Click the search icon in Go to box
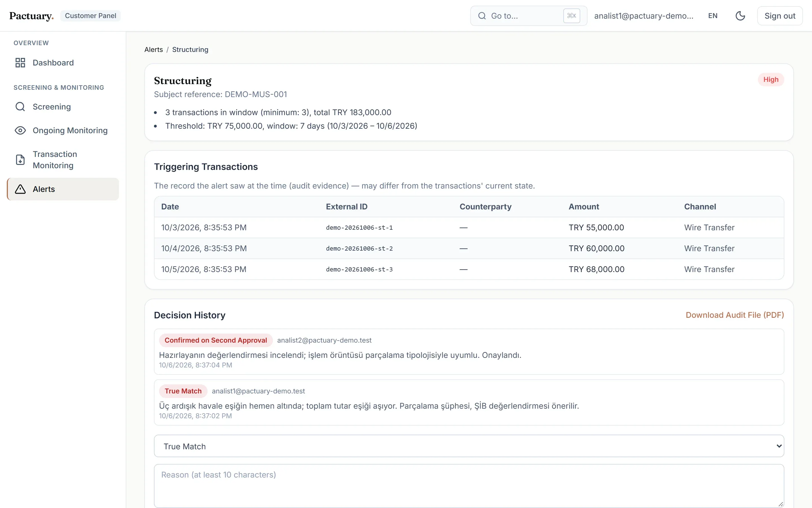The image size is (812, 508). tap(482, 16)
